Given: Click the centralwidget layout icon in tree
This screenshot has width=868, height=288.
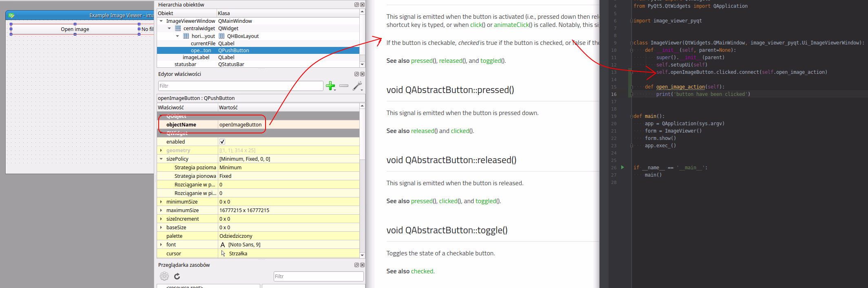Looking at the screenshot, I should point(178,28).
